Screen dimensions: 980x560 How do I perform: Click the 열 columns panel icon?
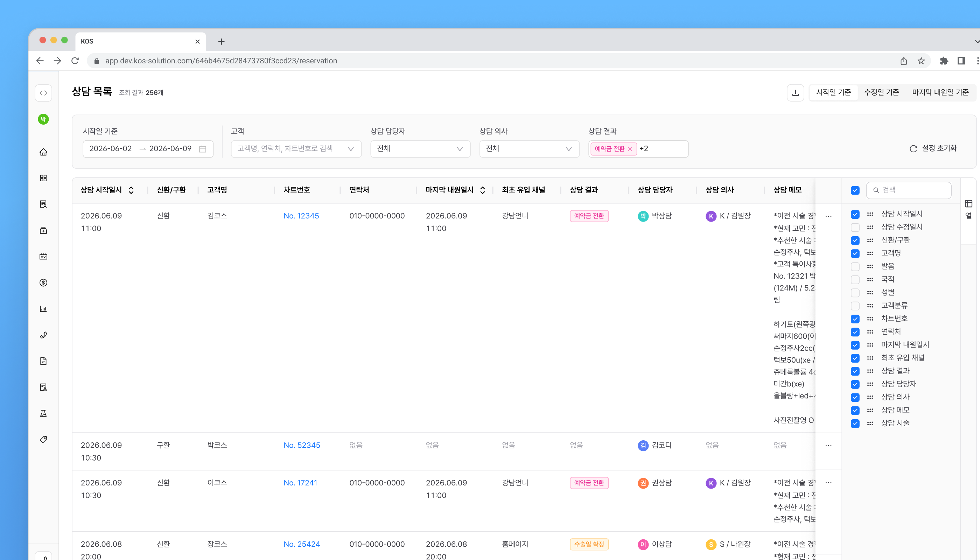(x=968, y=210)
